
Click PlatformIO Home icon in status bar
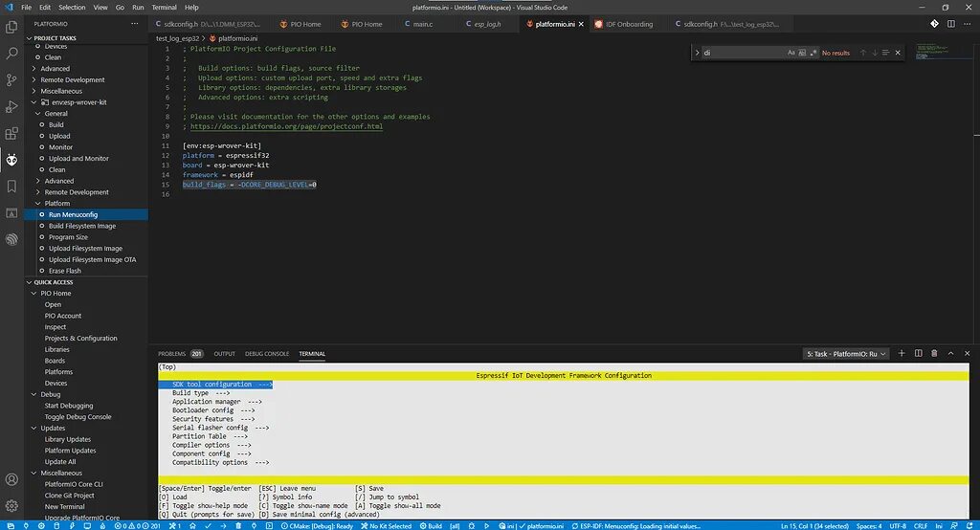tap(193, 525)
